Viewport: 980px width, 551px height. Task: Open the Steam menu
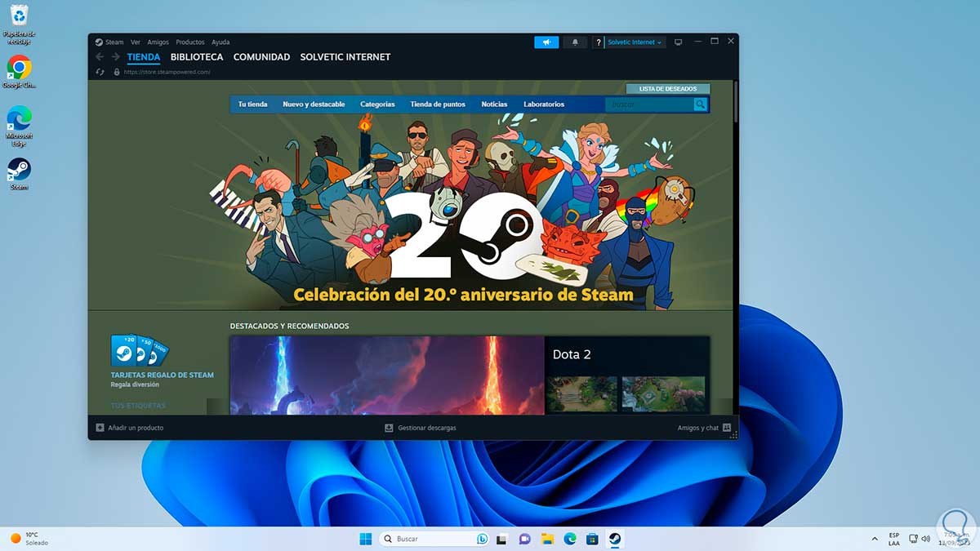tap(114, 42)
